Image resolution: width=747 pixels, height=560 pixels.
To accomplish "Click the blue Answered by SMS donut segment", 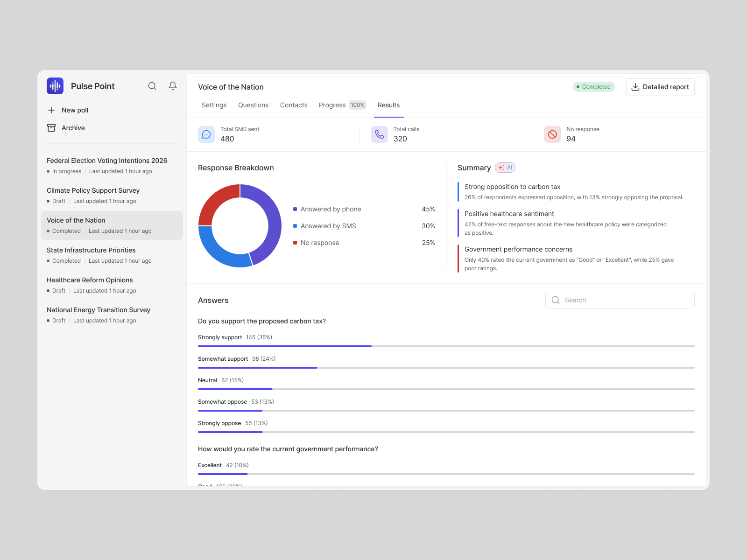I will [x=218, y=252].
